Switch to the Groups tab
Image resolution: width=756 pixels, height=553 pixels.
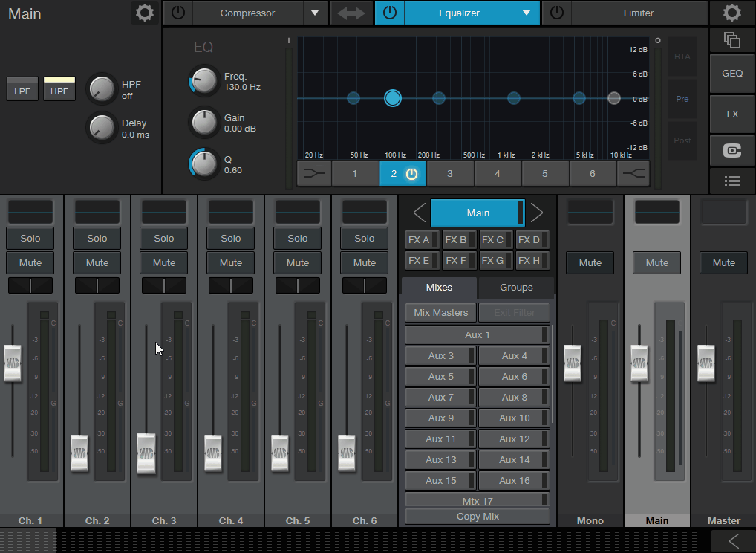pos(516,288)
